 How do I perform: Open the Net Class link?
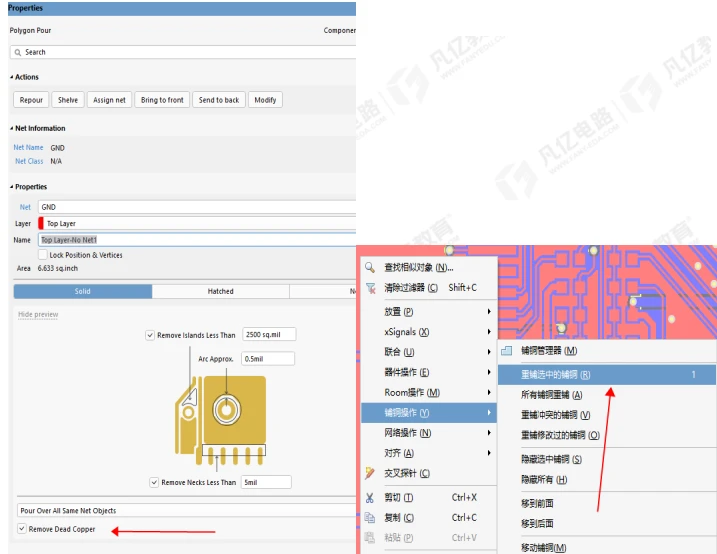click(x=29, y=161)
